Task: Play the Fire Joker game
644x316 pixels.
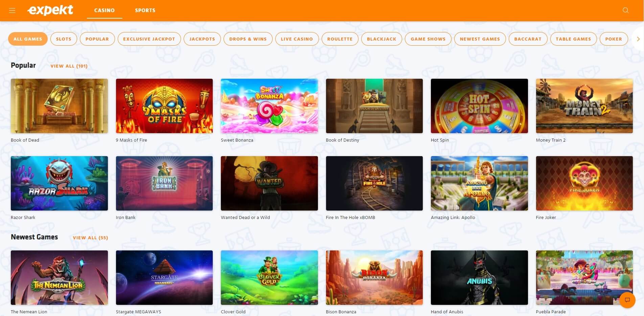Action: tap(584, 183)
